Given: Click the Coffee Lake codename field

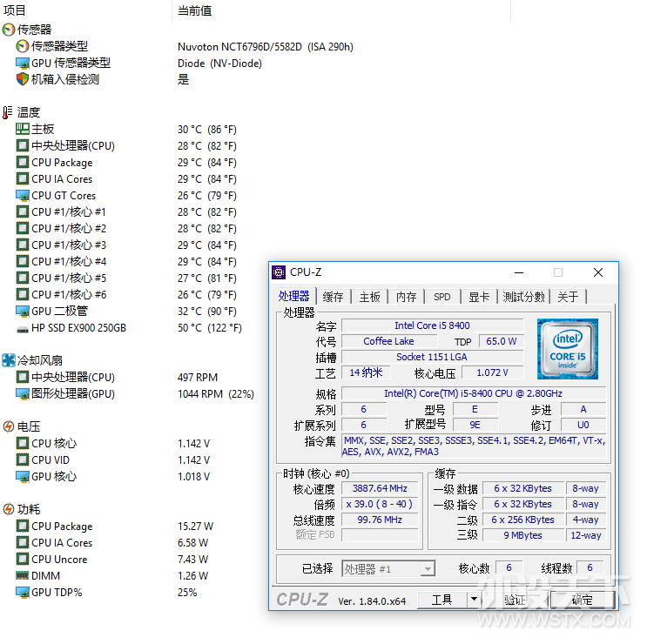Looking at the screenshot, I should click(x=388, y=341).
